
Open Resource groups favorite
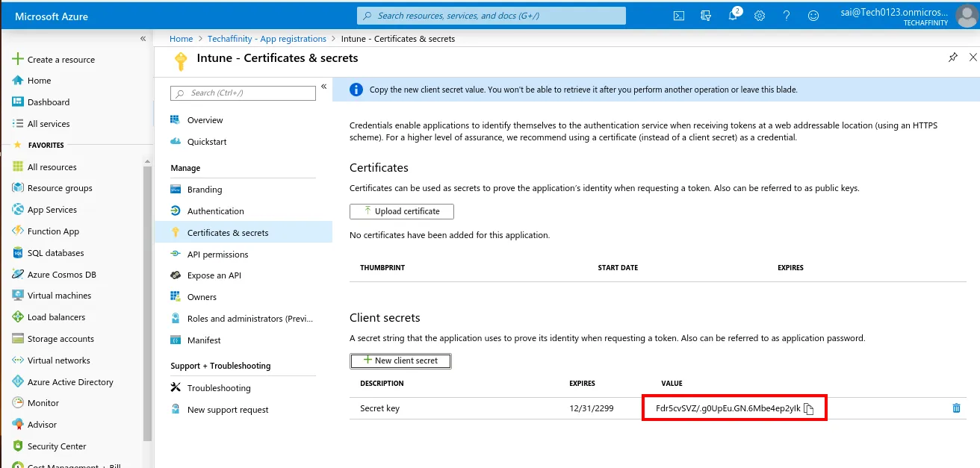pos(52,188)
